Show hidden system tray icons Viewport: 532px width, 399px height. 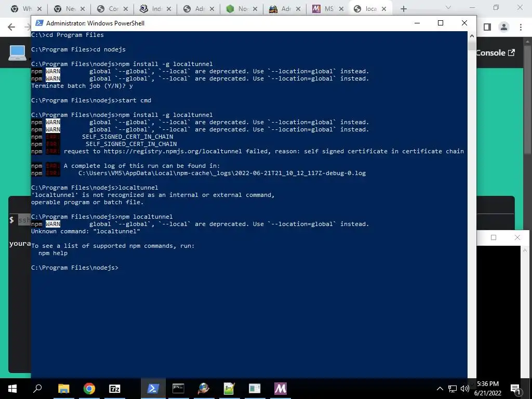(440, 389)
